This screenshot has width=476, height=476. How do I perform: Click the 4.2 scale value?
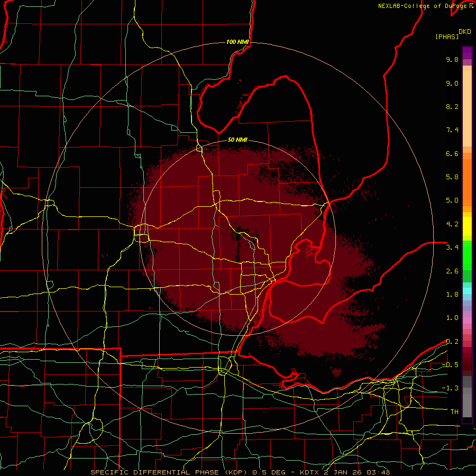(x=452, y=224)
